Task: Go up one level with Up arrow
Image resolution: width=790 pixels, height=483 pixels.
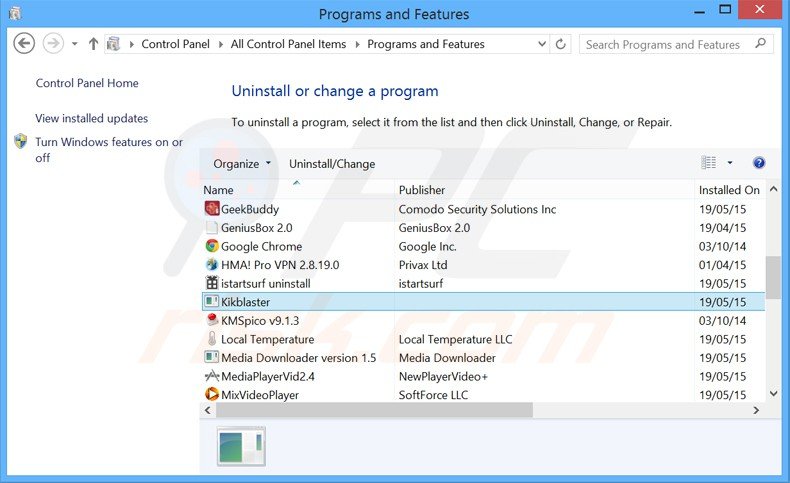Action: point(93,44)
